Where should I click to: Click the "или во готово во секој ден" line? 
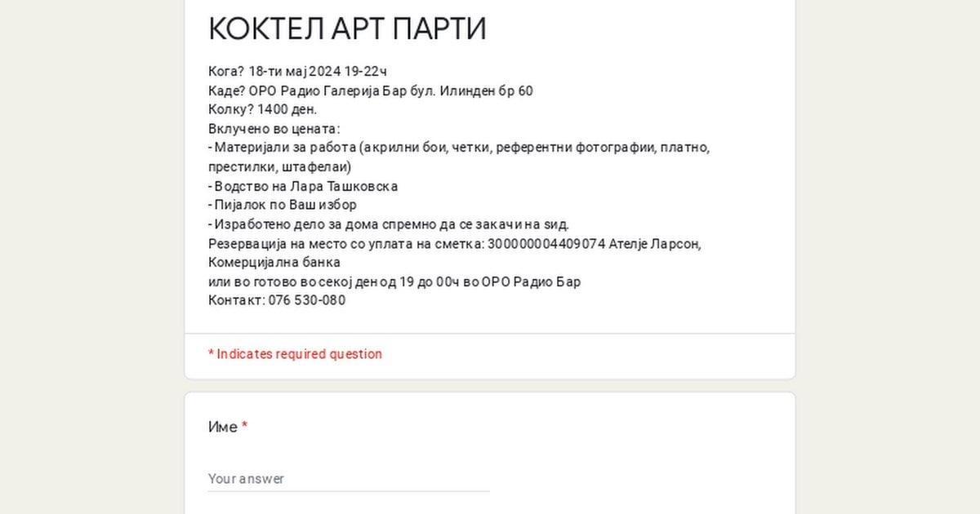point(394,281)
